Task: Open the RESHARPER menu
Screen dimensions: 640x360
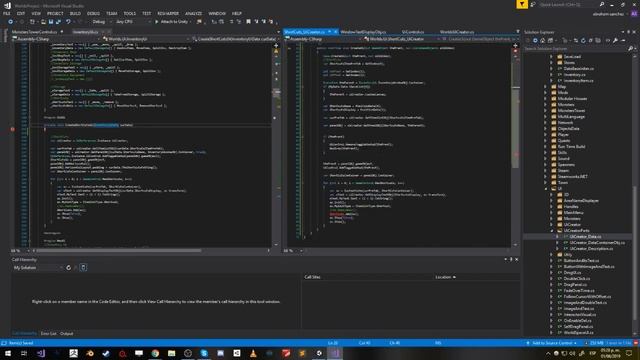Action: click(x=168, y=13)
